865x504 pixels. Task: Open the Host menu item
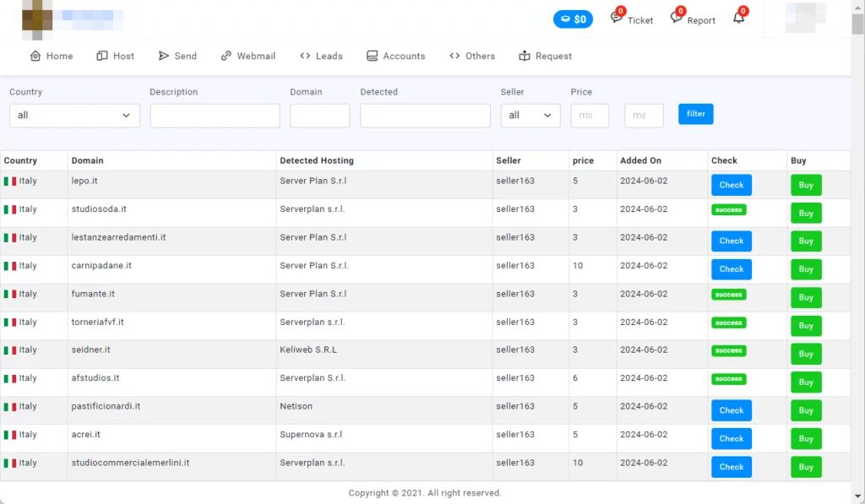point(116,56)
